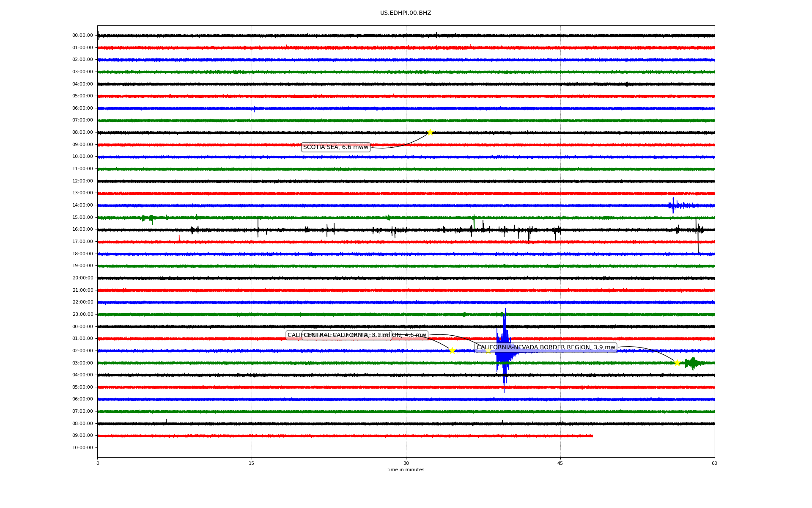Click the 19:00:00 row time label
The width and height of the screenshot is (812, 508).
click(x=82, y=266)
